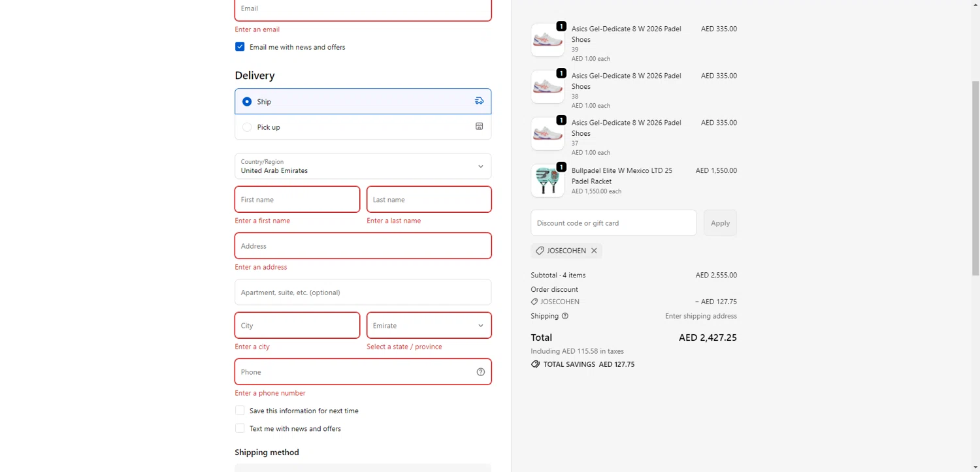Click the Bullpadel Elite W Mexico LTD 25 title
The image size is (980, 472).
coord(622,176)
